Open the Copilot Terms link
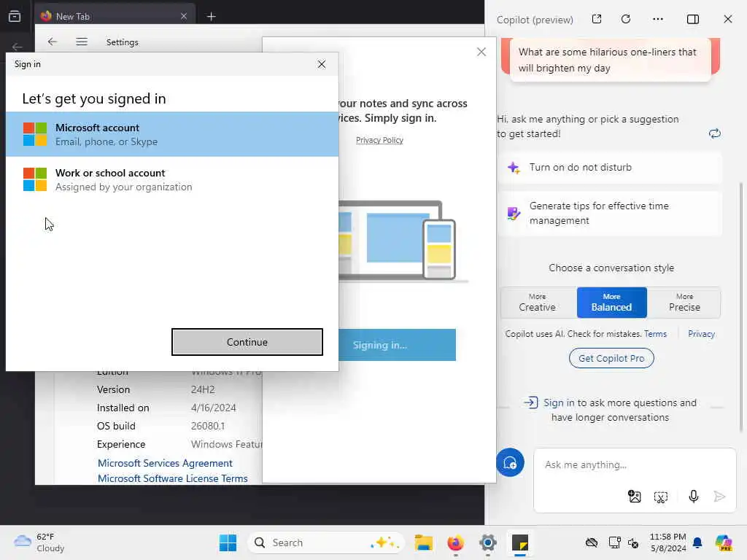This screenshot has width=747, height=560. [x=655, y=334]
